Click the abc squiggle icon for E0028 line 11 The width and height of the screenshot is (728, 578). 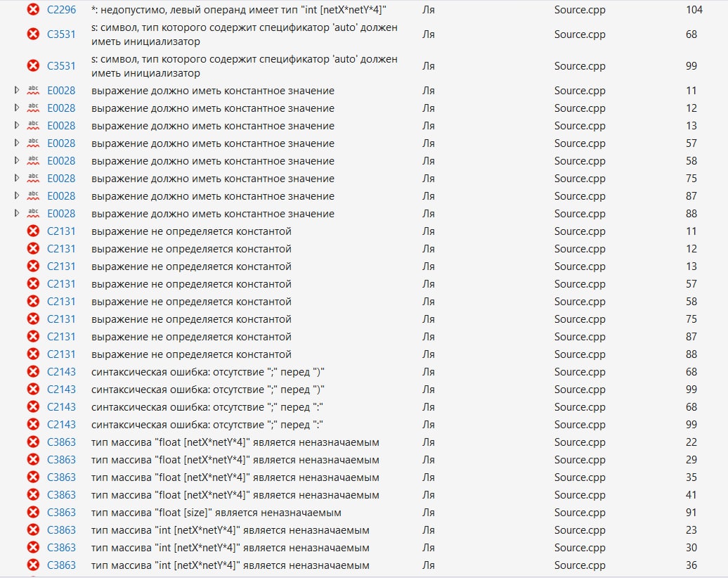33,91
